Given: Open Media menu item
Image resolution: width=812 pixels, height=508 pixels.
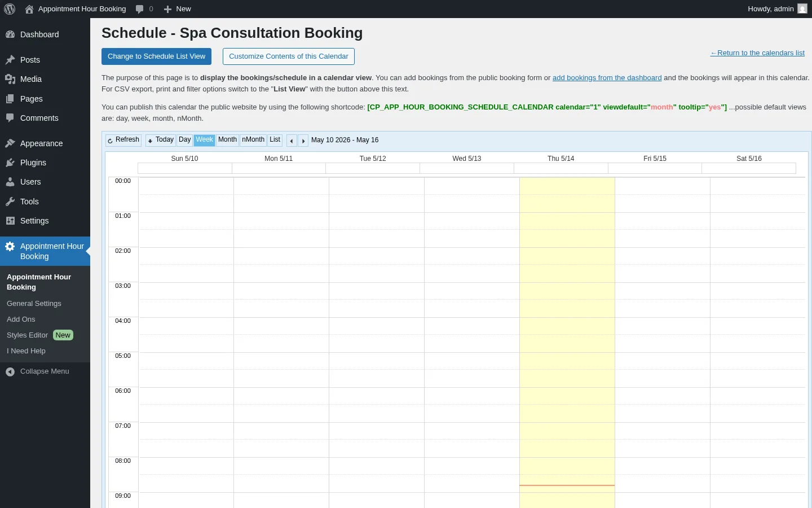Looking at the screenshot, I should [45, 79].
